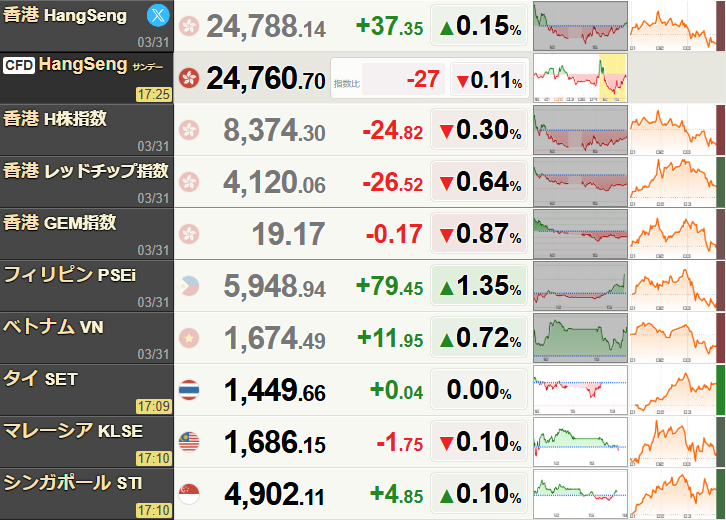Click the ▲0.72% change badge
The height and width of the screenshot is (520, 726).
coord(479,338)
